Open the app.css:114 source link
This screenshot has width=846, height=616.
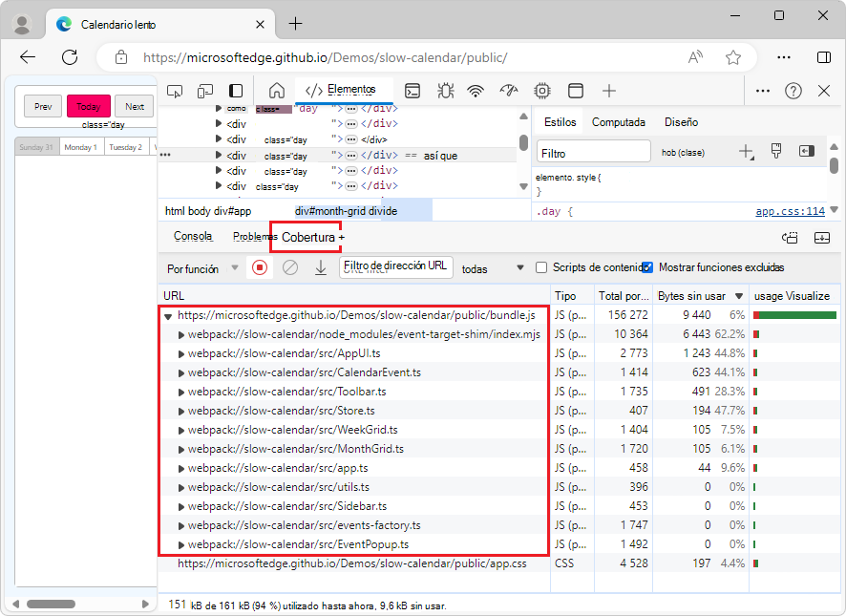click(x=790, y=211)
